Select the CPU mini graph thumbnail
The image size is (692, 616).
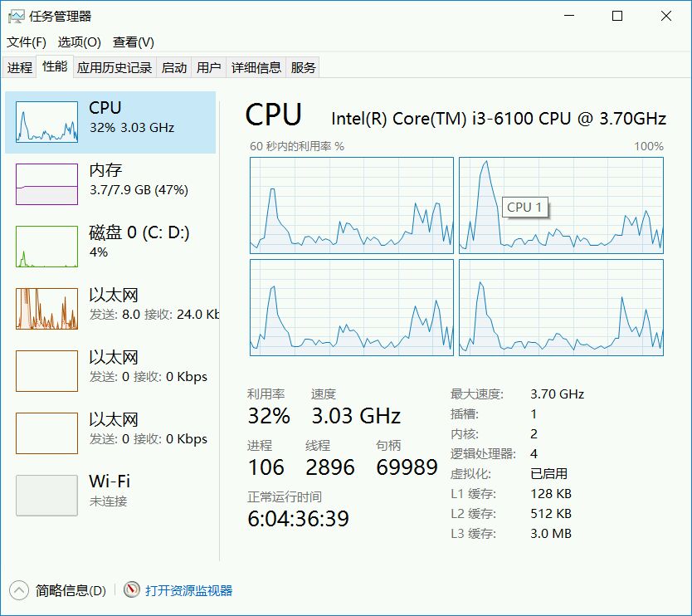[x=46, y=122]
